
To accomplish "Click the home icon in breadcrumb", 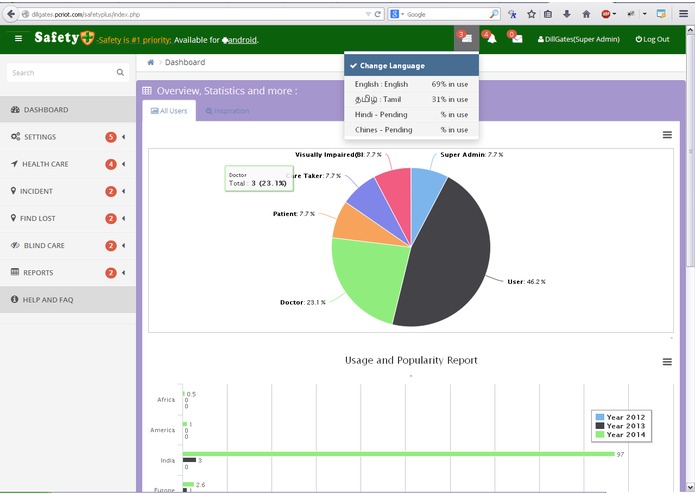I will coord(151,62).
